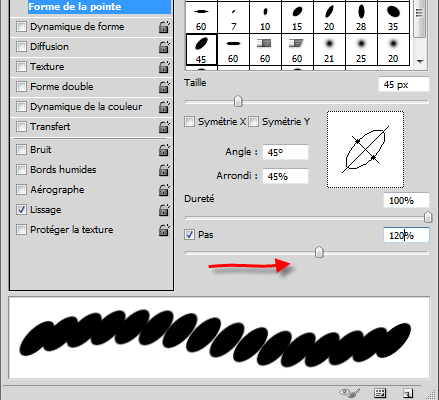Screen dimensions: 439x400
Task: Open the Forme double settings label
Action: pyautogui.click(x=62, y=87)
